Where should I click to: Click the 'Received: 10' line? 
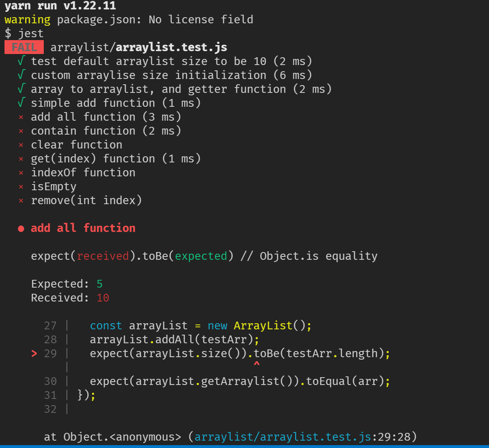(x=70, y=298)
